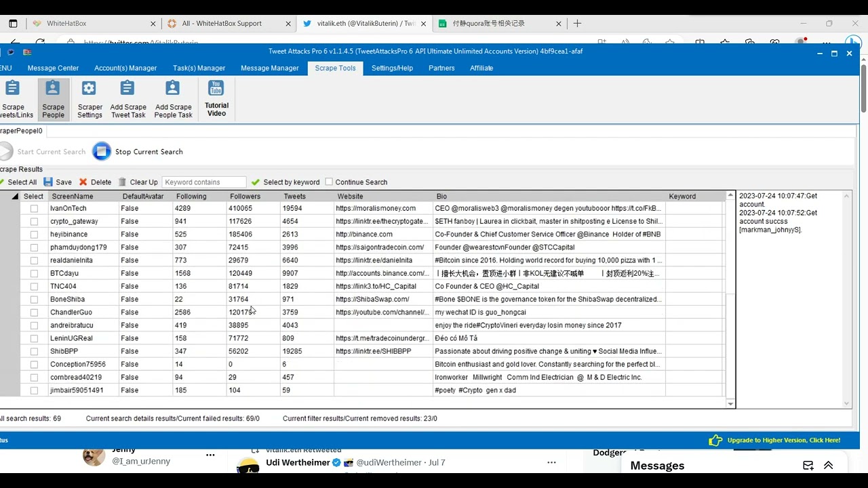The width and height of the screenshot is (868, 488).
Task: Click the Add Scrape Tweet Task icon
Action: pyautogui.click(x=127, y=88)
